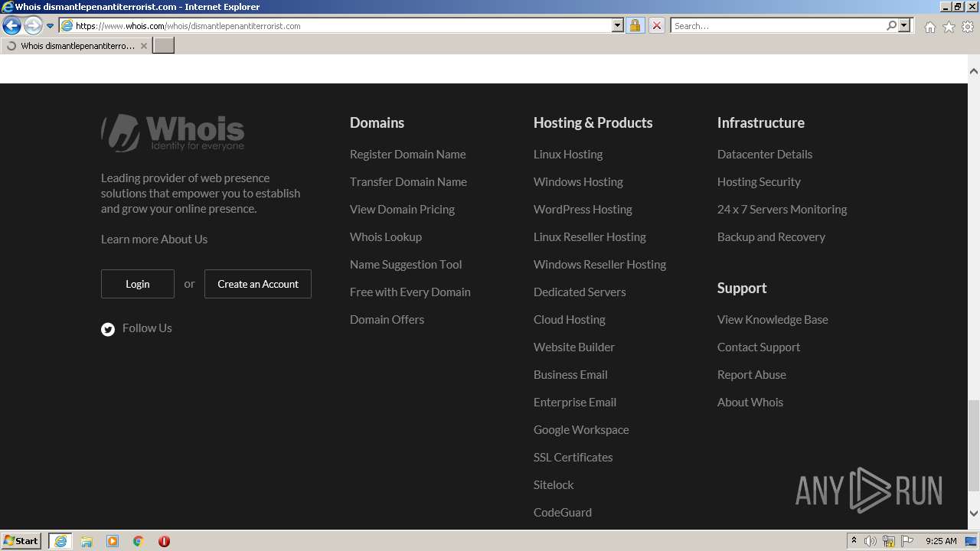
Task: Click the browser Forward arrow button
Action: pyautogui.click(x=33, y=26)
